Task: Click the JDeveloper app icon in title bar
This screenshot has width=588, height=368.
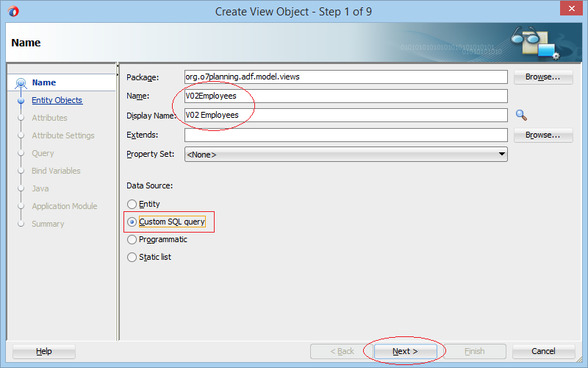Action: [x=13, y=11]
